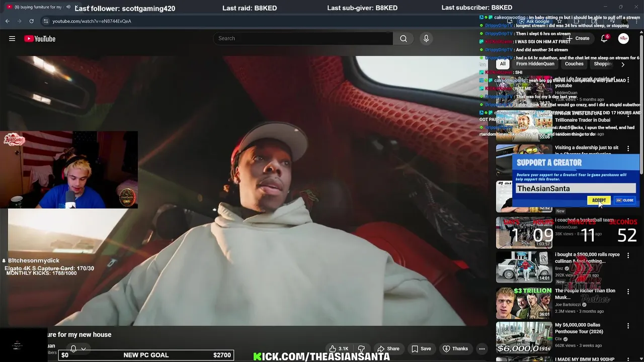Image resolution: width=644 pixels, height=362 pixels.
Task: Open YouTube notifications bell
Action: [x=604, y=39]
